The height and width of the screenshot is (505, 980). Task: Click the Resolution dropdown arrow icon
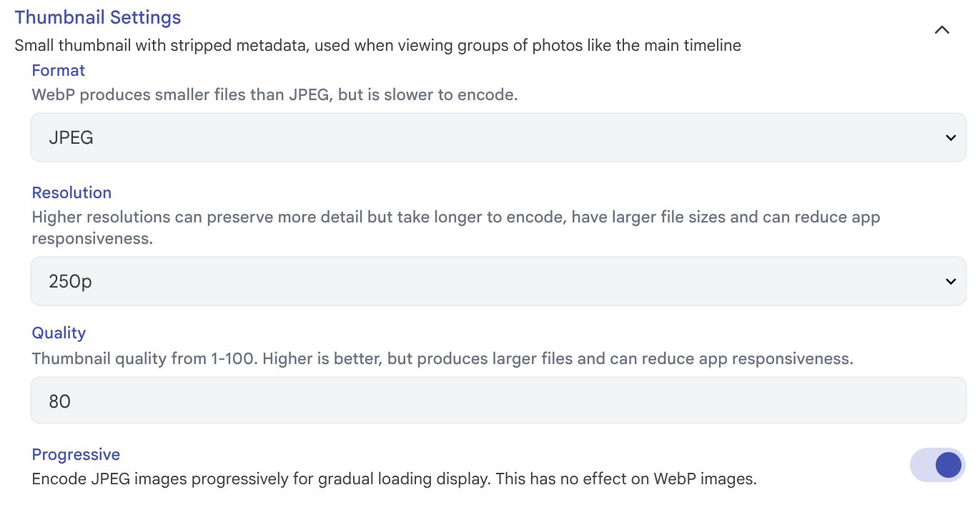point(950,282)
